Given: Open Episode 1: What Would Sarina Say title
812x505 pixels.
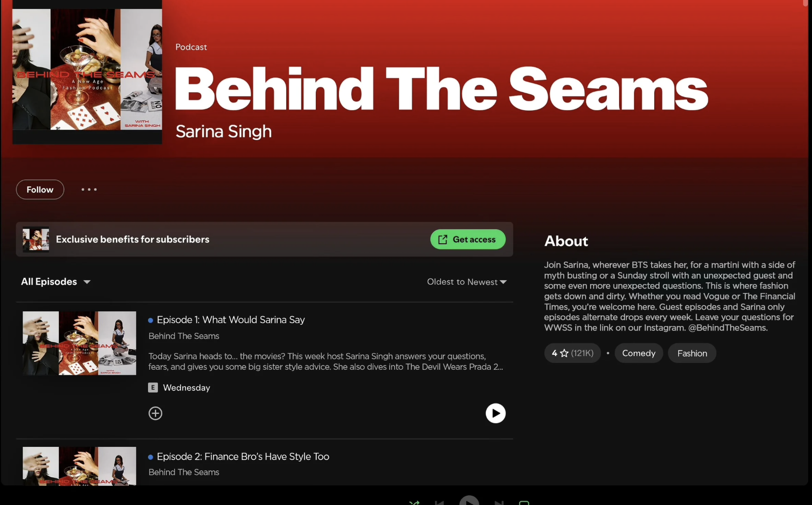Looking at the screenshot, I should (231, 320).
